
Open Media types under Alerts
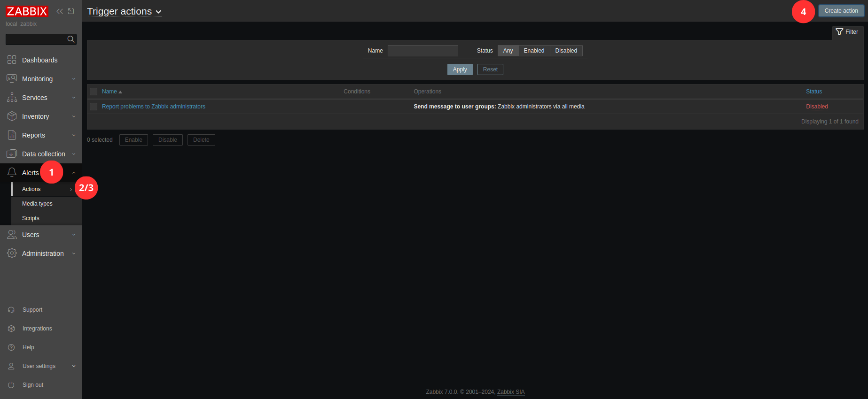[47, 204]
